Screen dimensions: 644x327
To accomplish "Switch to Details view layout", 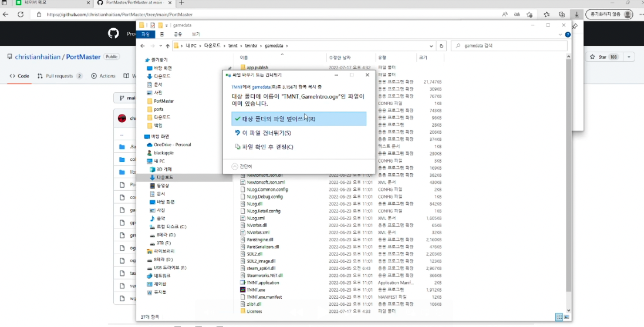I will pyautogui.click(x=559, y=317).
